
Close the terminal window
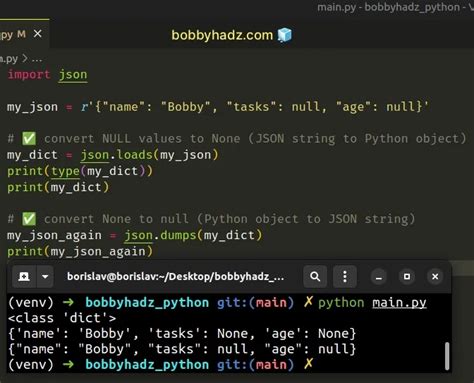pyautogui.click(x=435, y=277)
